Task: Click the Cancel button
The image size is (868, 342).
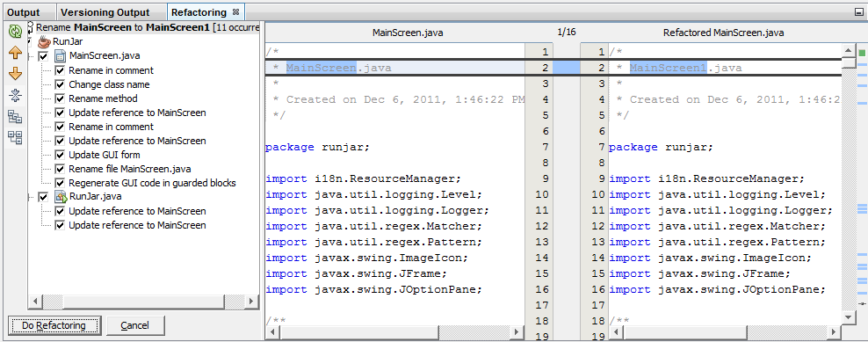Action: click(134, 325)
